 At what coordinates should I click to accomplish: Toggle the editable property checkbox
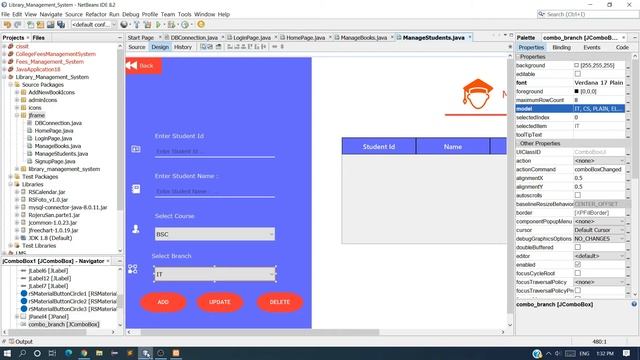pyautogui.click(x=578, y=74)
